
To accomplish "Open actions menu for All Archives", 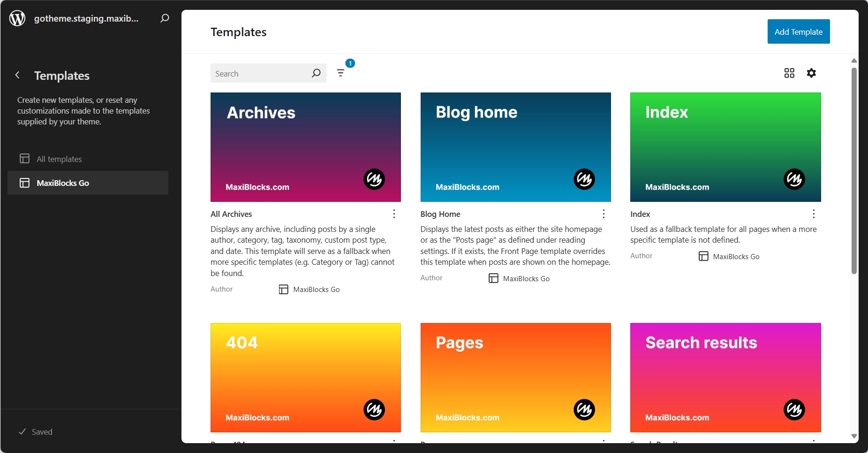I will [394, 214].
